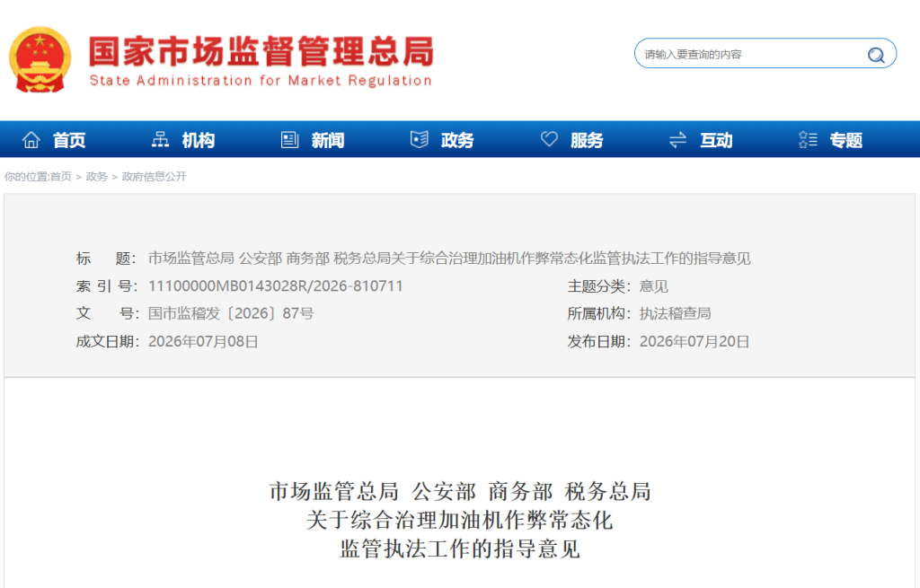This screenshot has height=588, width=920.
Task: Click the 主题分类 value 意见
Action: 653,286
